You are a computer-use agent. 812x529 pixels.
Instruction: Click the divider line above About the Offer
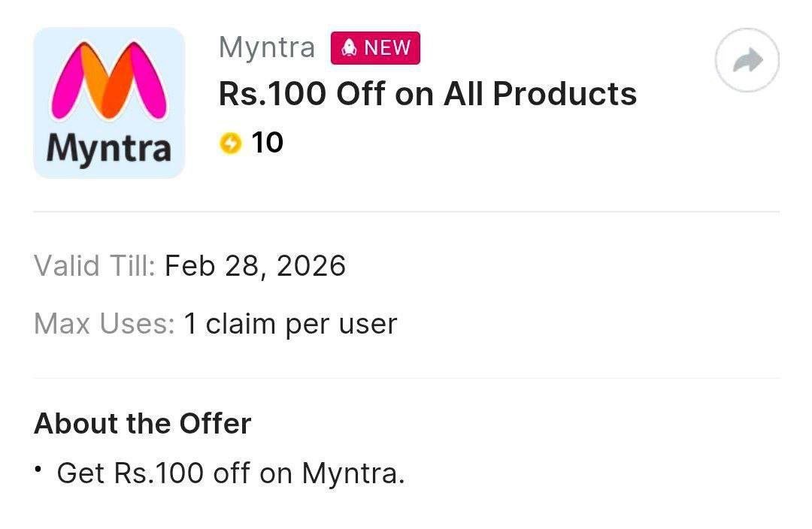tap(406, 378)
